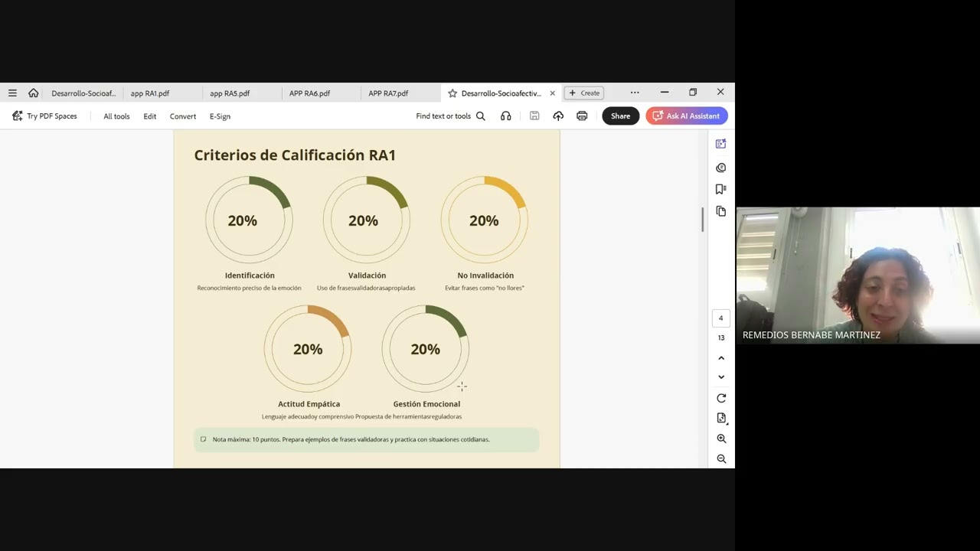Open the All tools menu
Image resolution: width=980 pixels, height=551 pixels.
tap(116, 116)
